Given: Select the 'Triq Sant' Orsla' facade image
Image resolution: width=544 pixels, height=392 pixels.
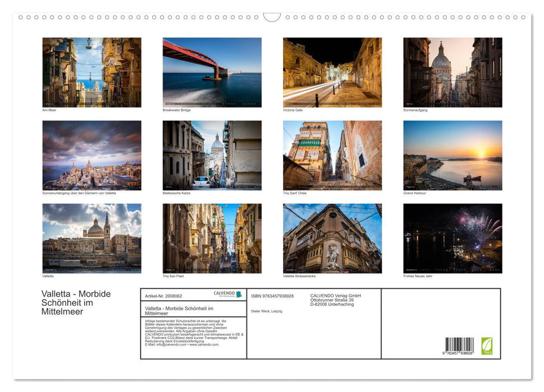Looking at the screenshot, I should 332,155.
